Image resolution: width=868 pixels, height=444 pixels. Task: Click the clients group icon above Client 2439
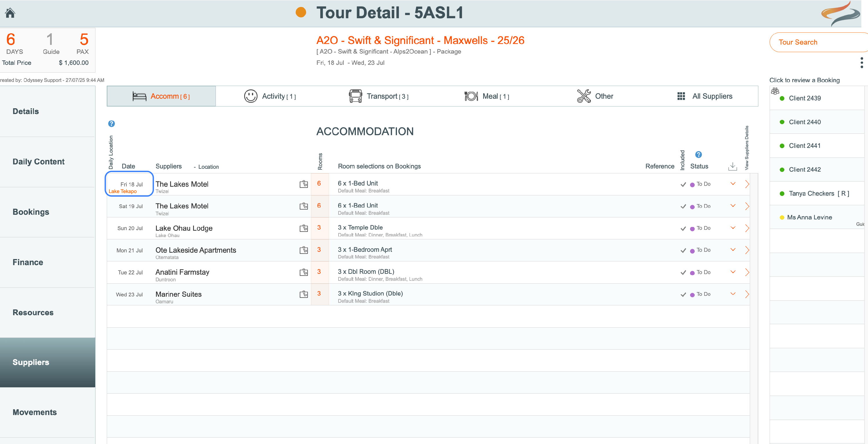tap(775, 91)
